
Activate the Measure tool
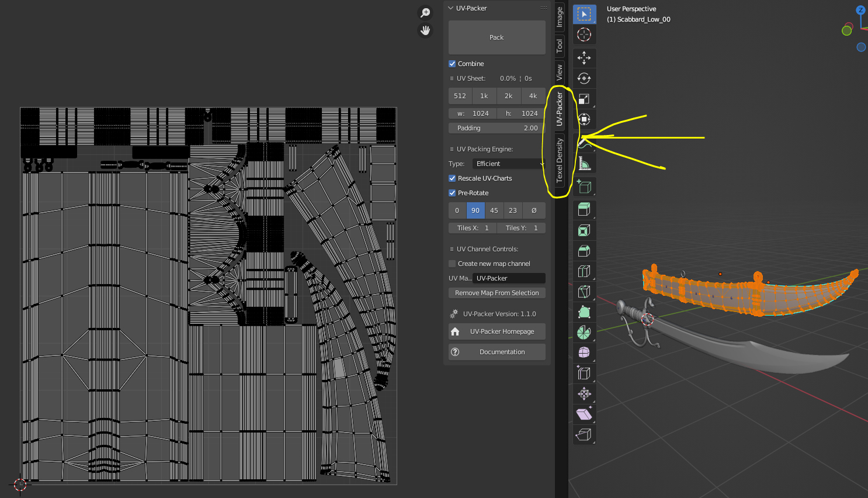pos(584,164)
